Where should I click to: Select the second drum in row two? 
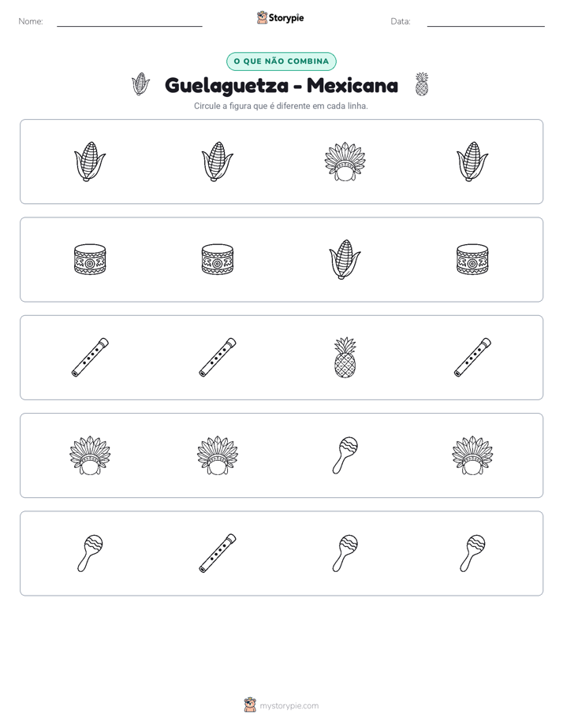click(x=218, y=259)
